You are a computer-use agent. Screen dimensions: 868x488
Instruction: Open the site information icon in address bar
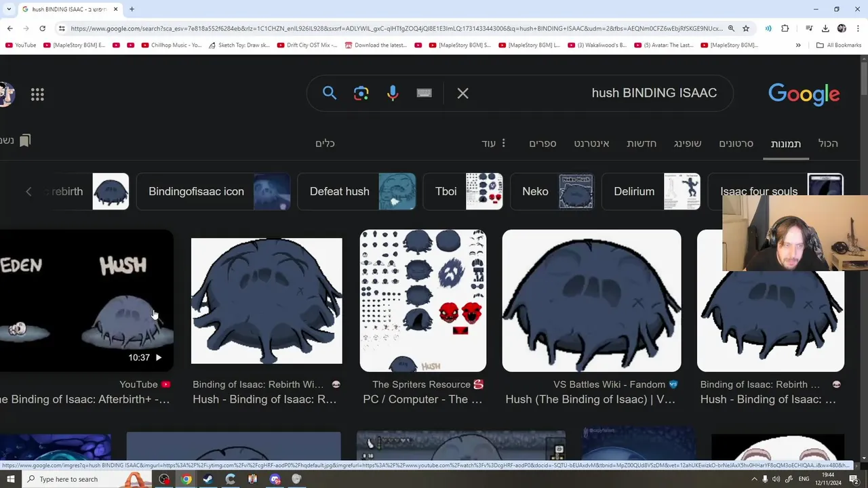pos(62,28)
